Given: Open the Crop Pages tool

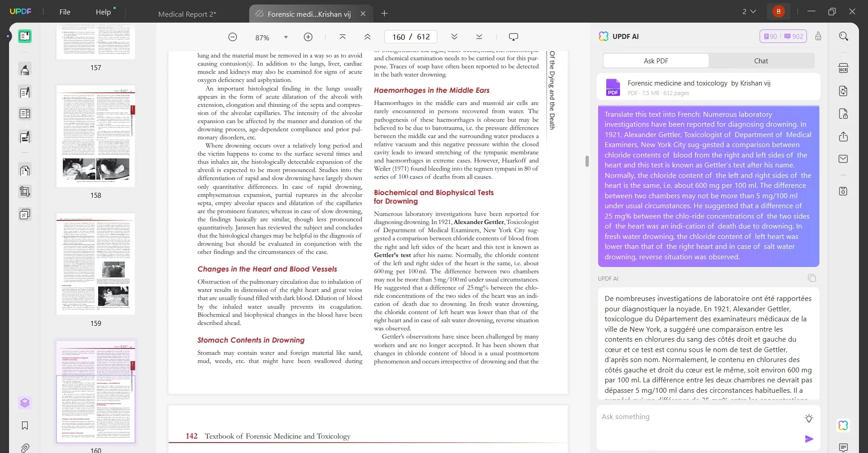Looking at the screenshot, I should tap(25, 191).
